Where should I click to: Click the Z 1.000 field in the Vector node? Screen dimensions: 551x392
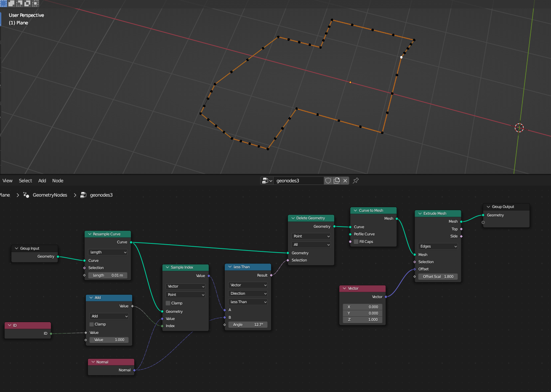click(x=362, y=320)
